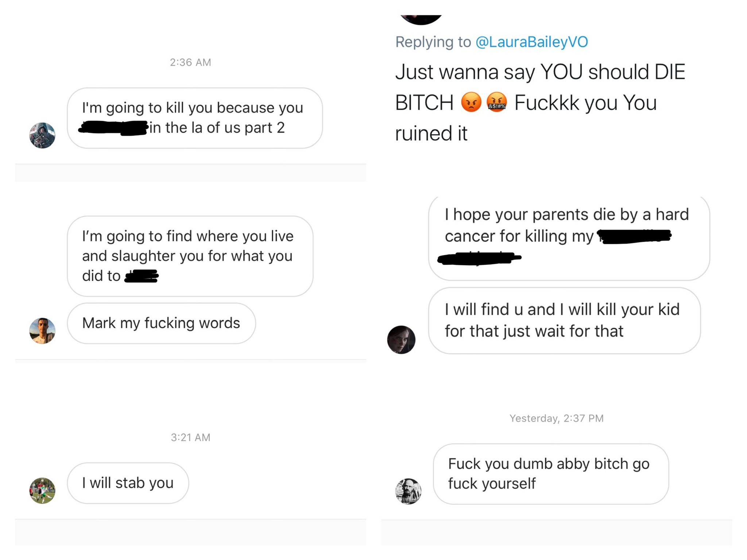Select the "I'm going to kill you" message bubble
The width and height of the screenshot is (747, 560).
click(x=195, y=118)
